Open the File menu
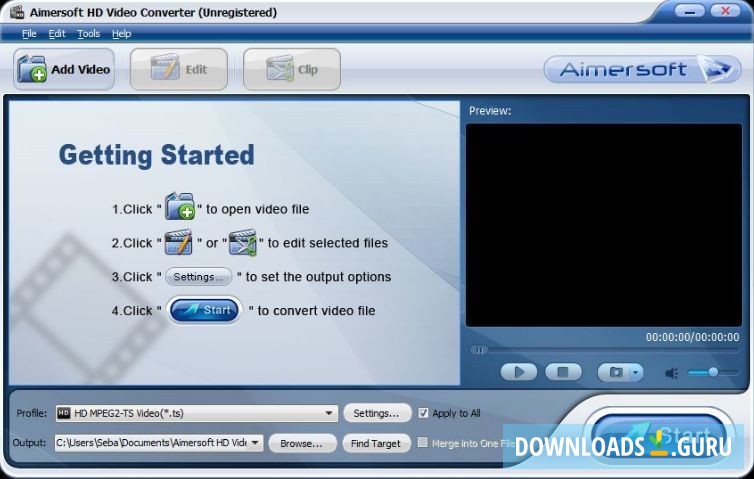The height and width of the screenshot is (479, 754). click(x=29, y=34)
